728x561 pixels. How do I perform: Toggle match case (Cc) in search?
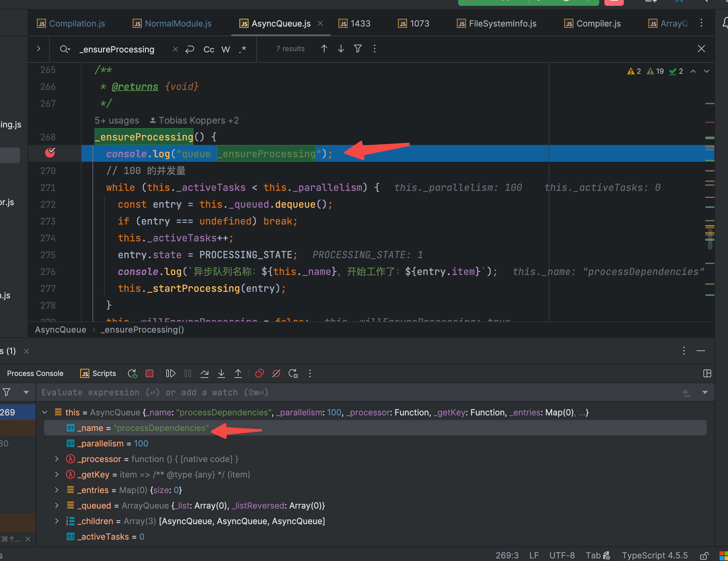point(209,49)
